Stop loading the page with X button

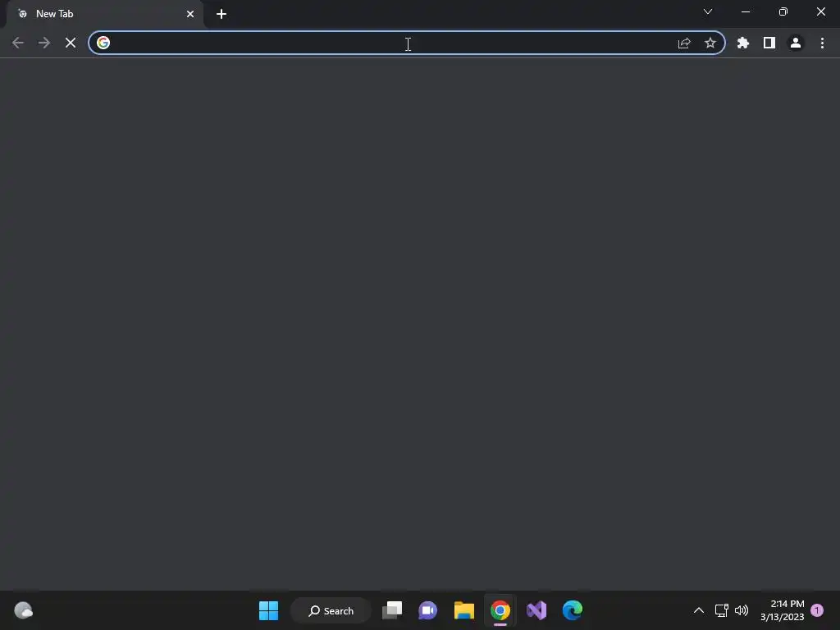(71, 43)
